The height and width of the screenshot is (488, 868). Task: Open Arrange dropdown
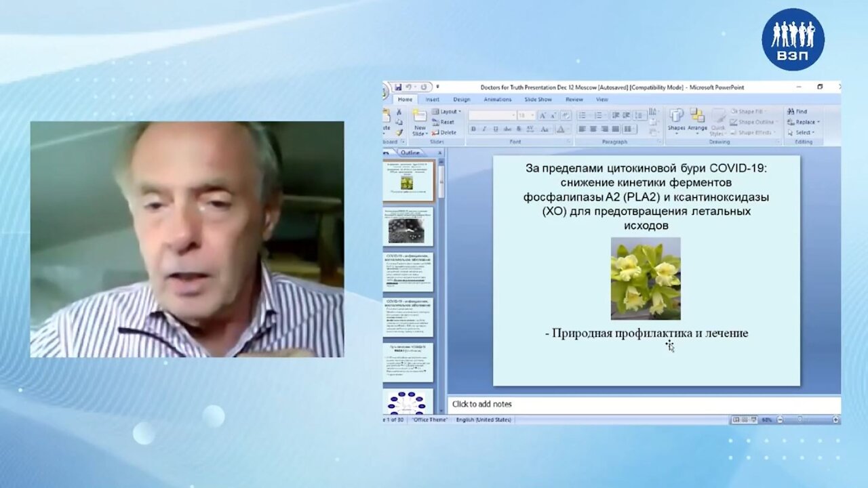[697, 121]
